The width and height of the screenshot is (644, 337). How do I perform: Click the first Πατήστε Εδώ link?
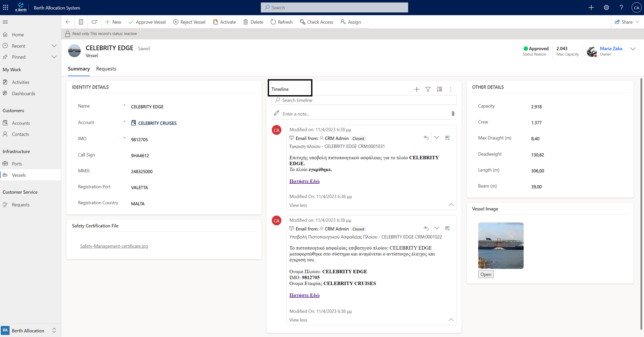304,181
